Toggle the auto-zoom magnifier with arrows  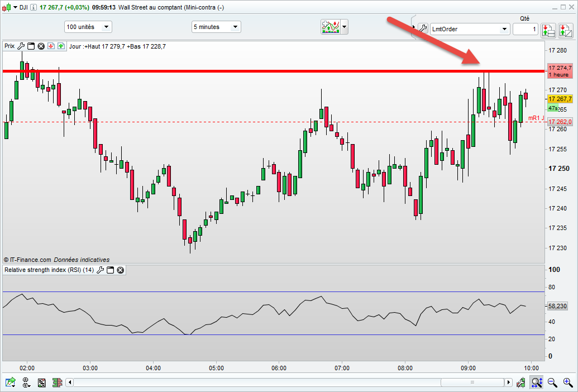[537, 383]
